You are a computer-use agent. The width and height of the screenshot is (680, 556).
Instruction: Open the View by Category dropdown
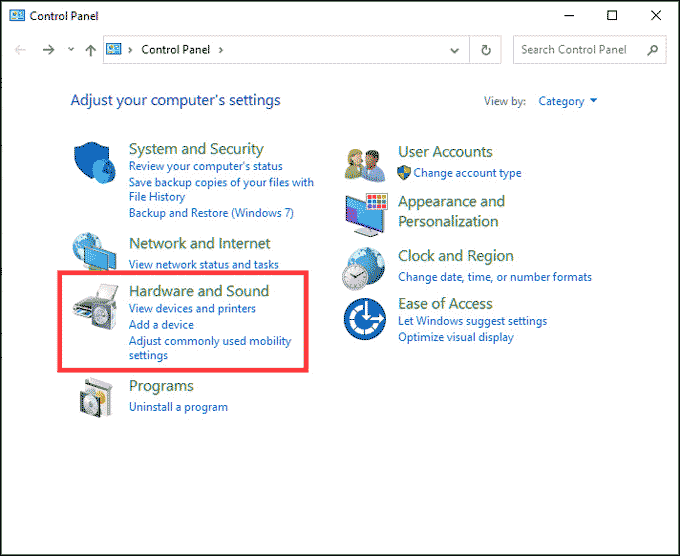(x=567, y=101)
